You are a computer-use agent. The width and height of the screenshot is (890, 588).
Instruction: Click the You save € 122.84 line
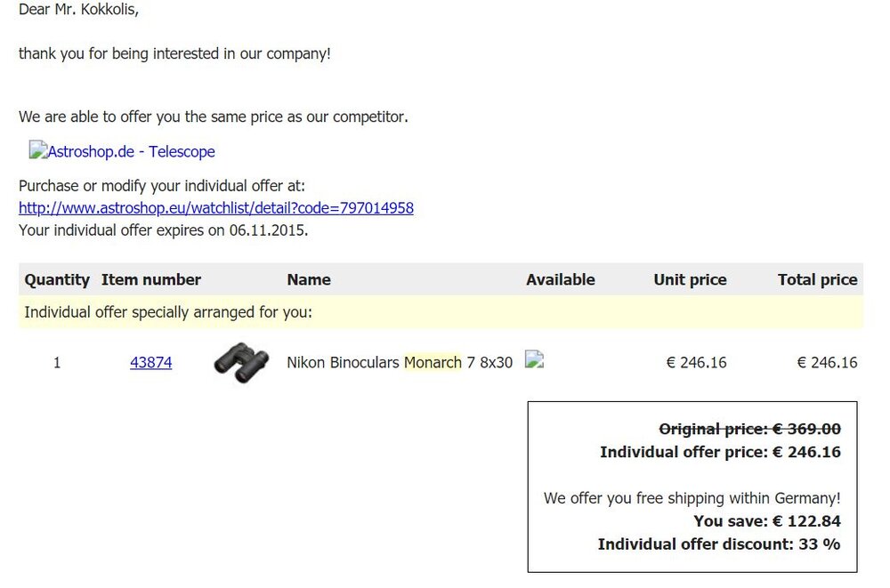pos(767,521)
